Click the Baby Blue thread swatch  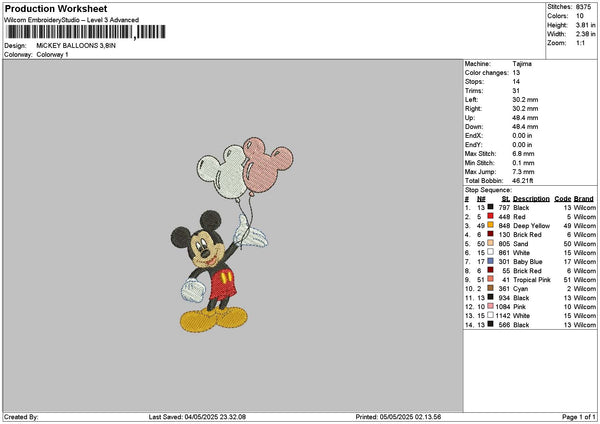[490, 261]
